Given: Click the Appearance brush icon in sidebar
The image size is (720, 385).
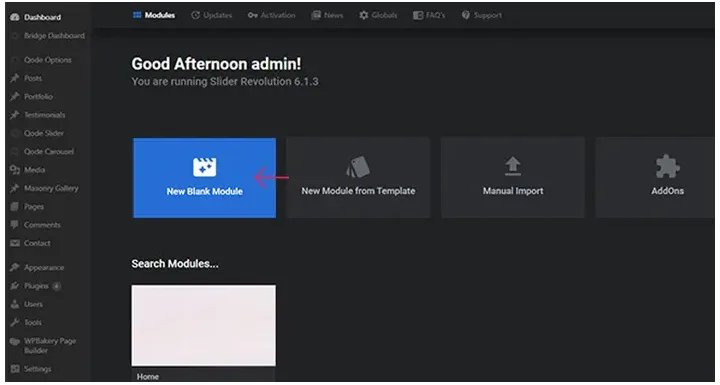Looking at the screenshot, I should (x=15, y=267).
